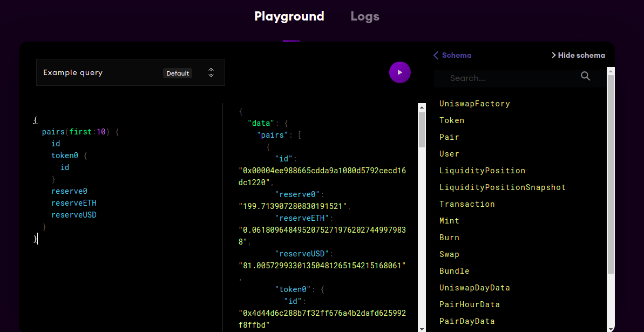Image resolution: width=644 pixels, height=332 pixels.
Task: Click the results pane scrollbar thumb
Action: coord(422,130)
